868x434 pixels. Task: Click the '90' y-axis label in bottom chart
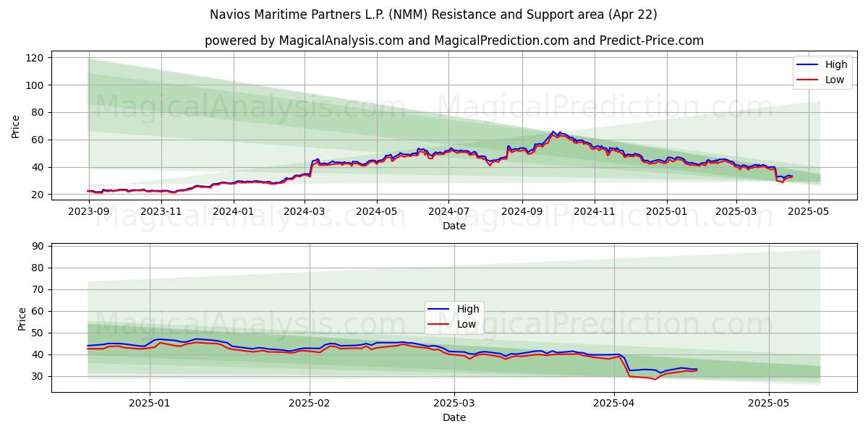(x=39, y=246)
